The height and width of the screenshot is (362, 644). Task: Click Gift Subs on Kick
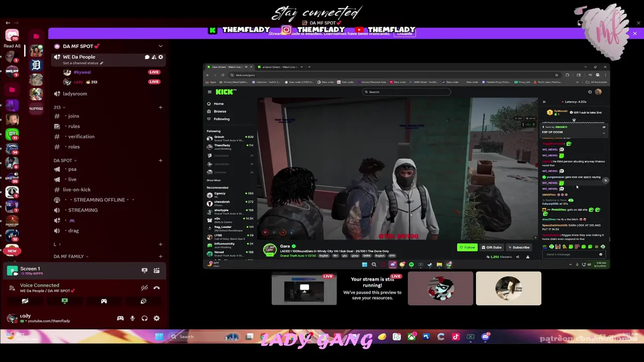tap(491, 247)
